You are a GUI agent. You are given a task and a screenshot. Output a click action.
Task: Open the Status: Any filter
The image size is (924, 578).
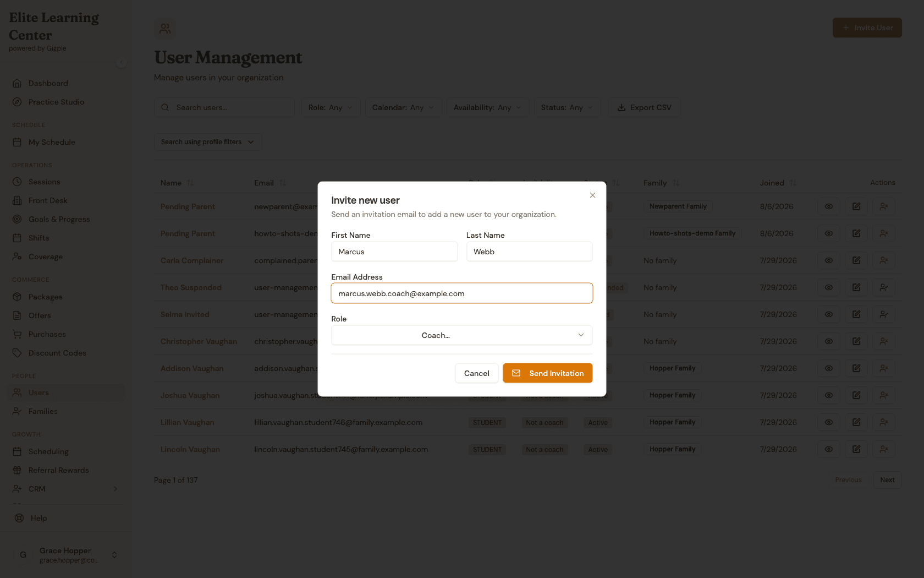click(567, 107)
